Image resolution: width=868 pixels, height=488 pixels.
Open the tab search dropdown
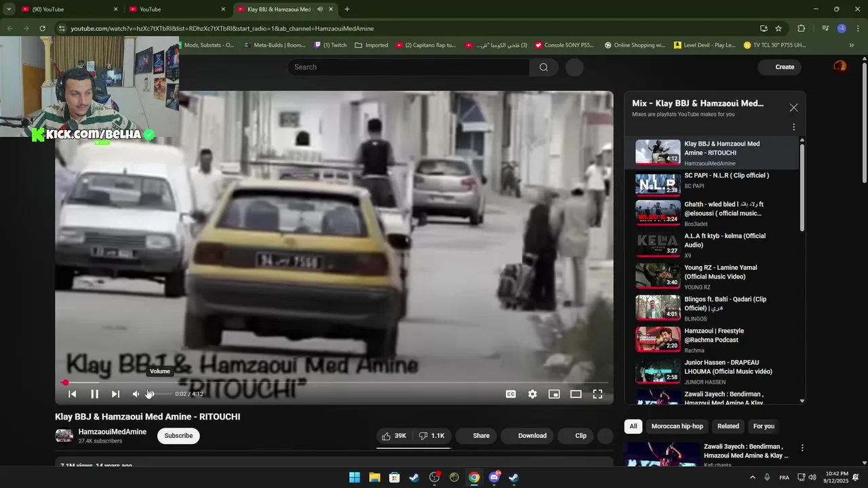click(x=9, y=9)
